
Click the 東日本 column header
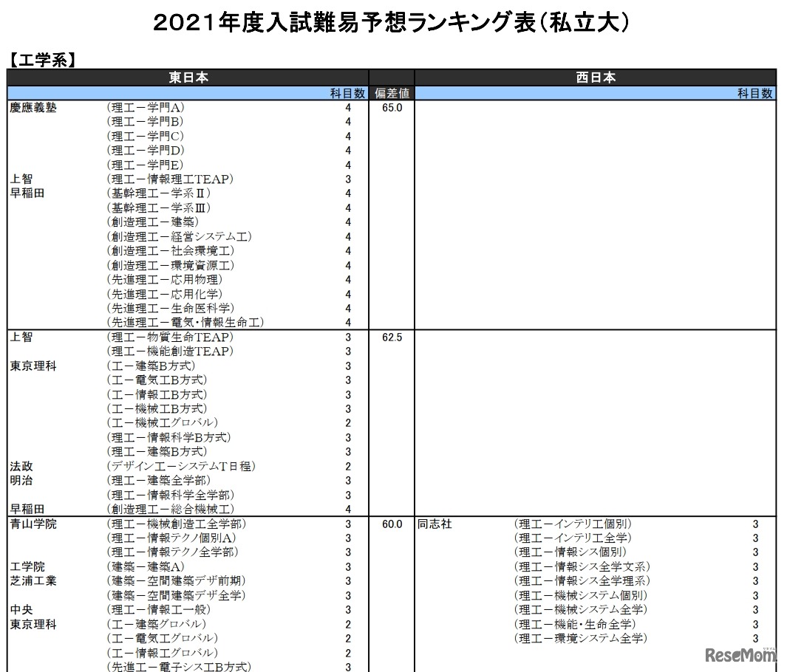coord(188,78)
